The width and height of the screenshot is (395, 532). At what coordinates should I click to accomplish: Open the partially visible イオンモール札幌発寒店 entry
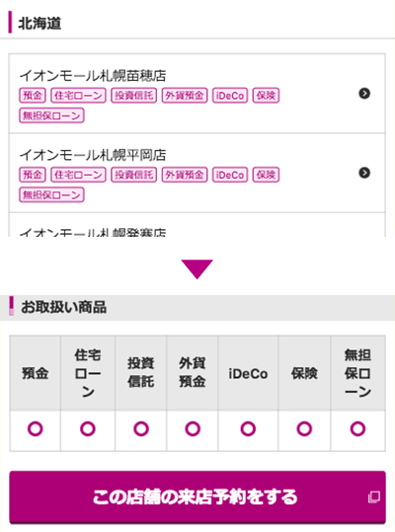click(197, 227)
